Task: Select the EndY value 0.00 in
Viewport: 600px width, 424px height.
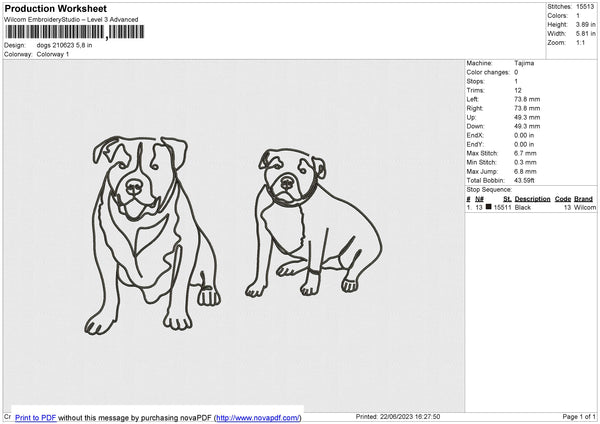Action: (524, 144)
